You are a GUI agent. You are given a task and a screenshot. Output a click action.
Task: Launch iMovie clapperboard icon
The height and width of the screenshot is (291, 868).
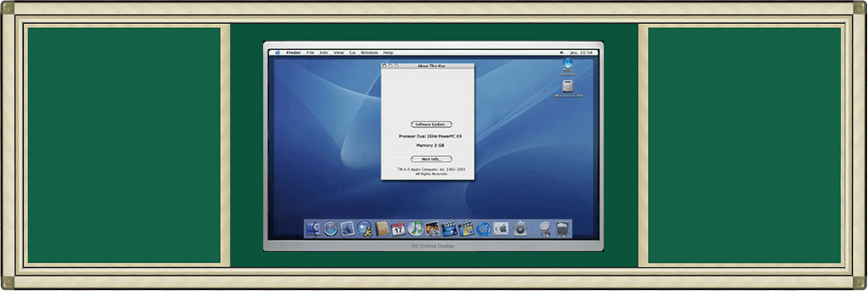pos(450,228)
